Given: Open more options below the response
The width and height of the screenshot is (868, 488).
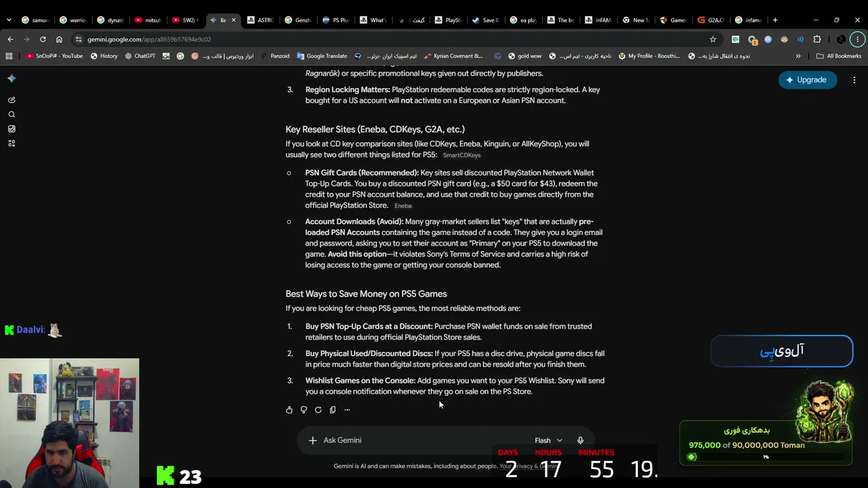Looking at the screenshot, I should [x=347, y=410].
